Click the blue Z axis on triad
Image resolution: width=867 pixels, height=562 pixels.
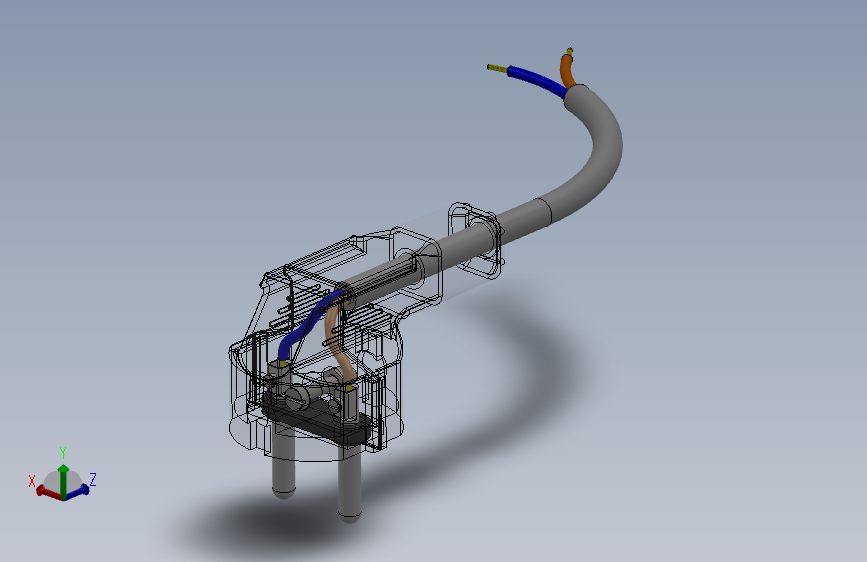click(78, 491)
